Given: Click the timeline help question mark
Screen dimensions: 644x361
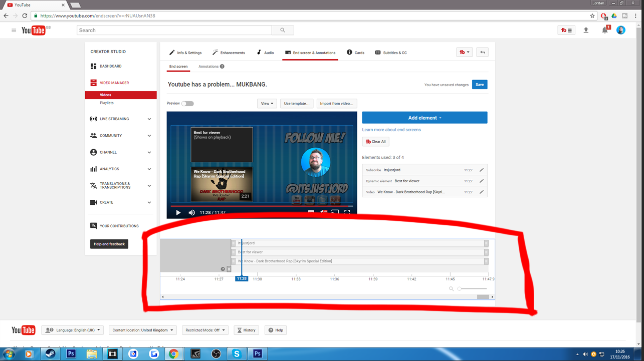Looking at the screenshot, I should coord(223,269).
